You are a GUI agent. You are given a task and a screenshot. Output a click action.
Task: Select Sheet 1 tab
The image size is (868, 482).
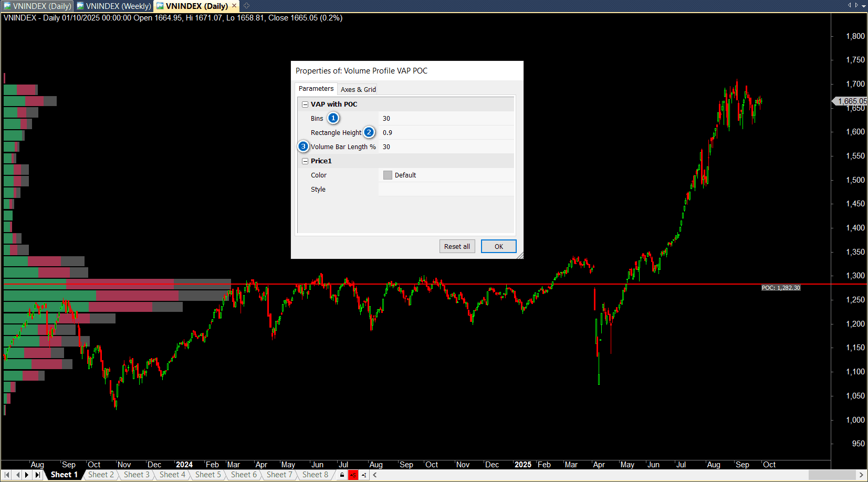[64, 475]
